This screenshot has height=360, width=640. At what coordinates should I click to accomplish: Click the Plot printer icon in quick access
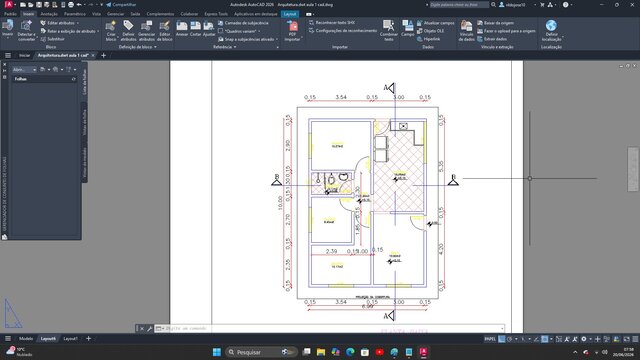tap(71, 4)
